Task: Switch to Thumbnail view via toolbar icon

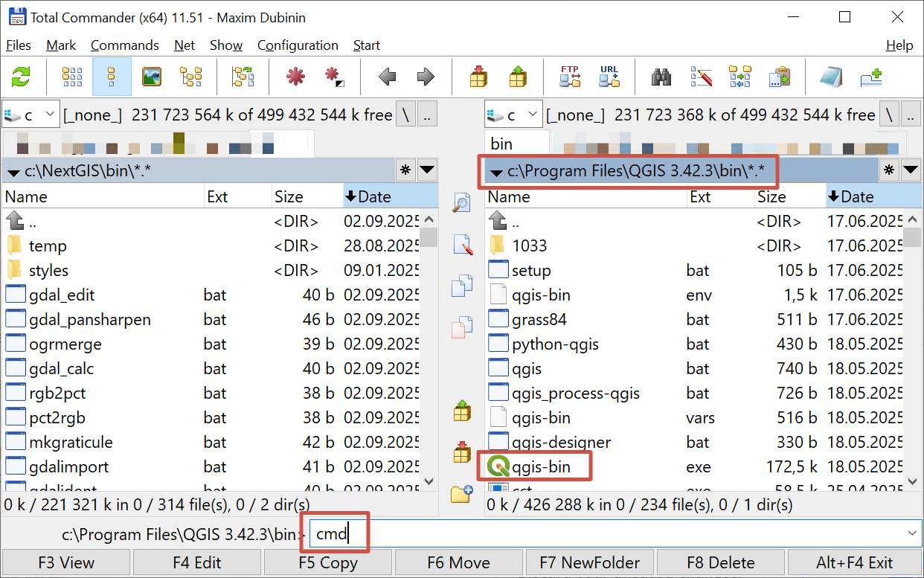Action: (152, 77)
